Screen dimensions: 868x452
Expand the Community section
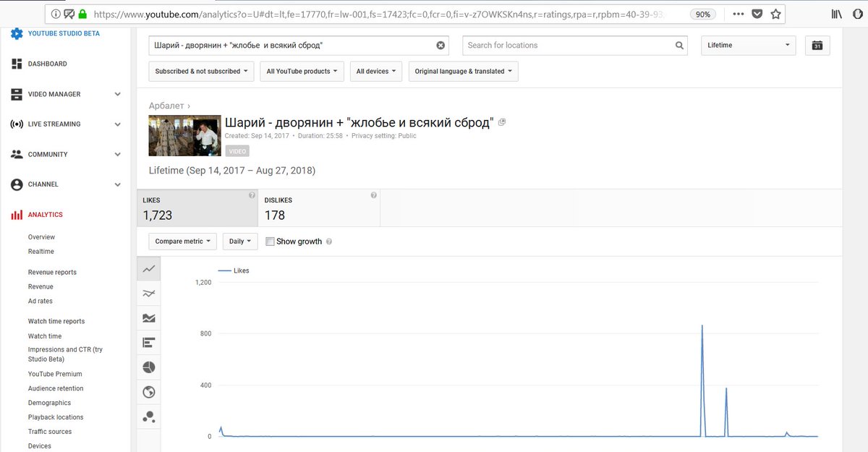[117, 155]
